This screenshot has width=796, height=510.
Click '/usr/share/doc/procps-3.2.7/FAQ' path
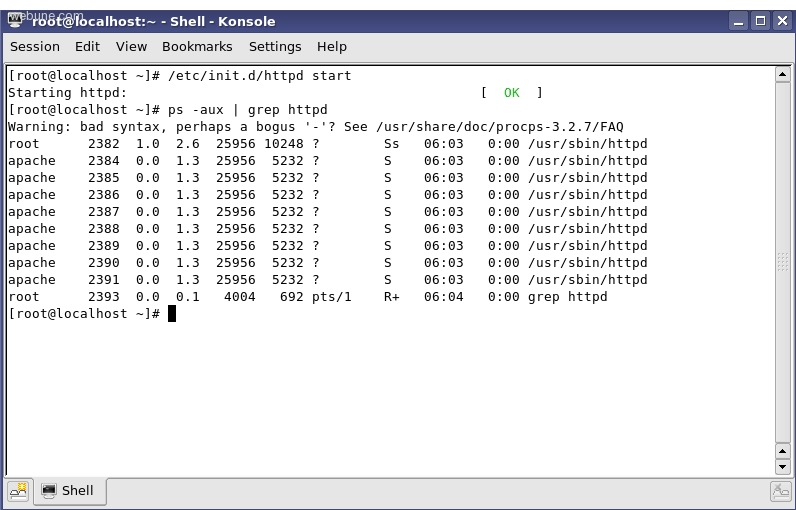500,127
